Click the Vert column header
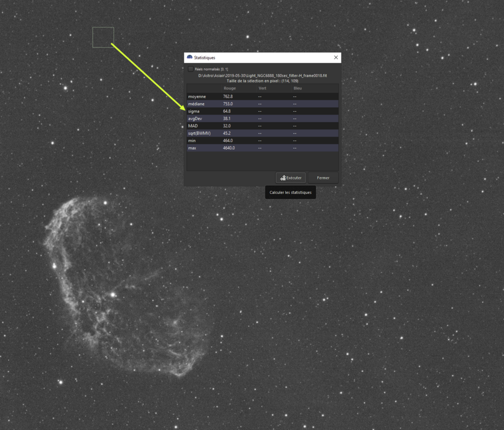This screenshot has height=430, width=504. [x=262, y=88]
